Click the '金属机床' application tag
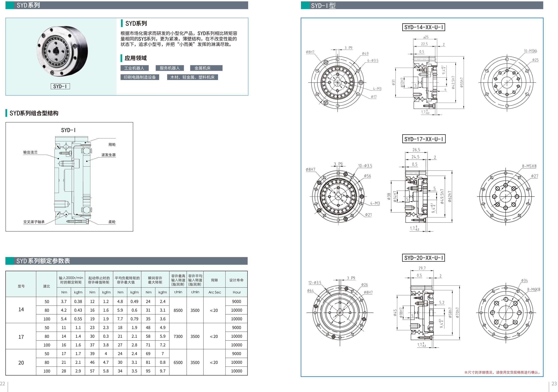The width and height of the screenshot is (558, 392). click(x=206, y=68)
